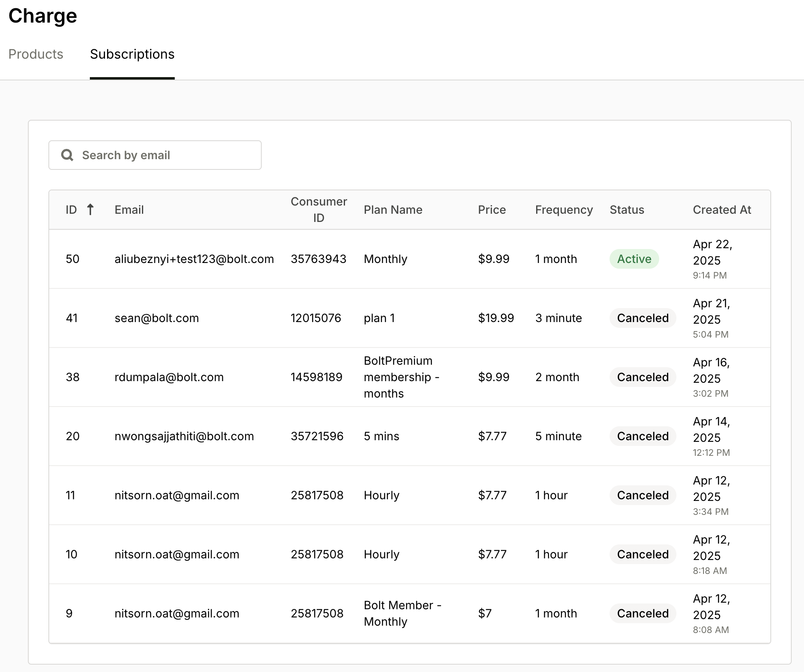Click the 5 mins plan name

click(x=381, y=436)
